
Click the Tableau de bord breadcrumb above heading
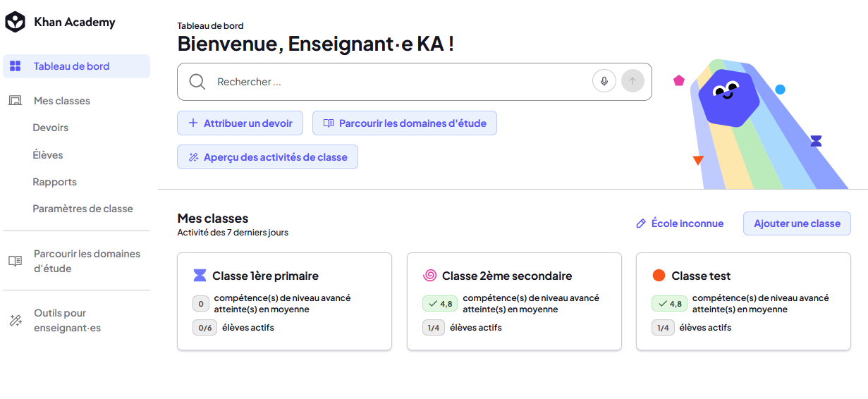coord(210,26)
